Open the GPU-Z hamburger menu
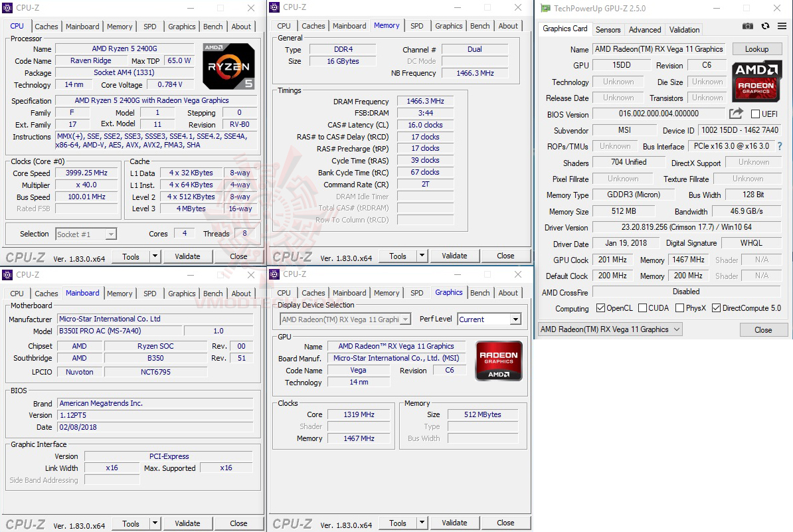 point(782,27)
